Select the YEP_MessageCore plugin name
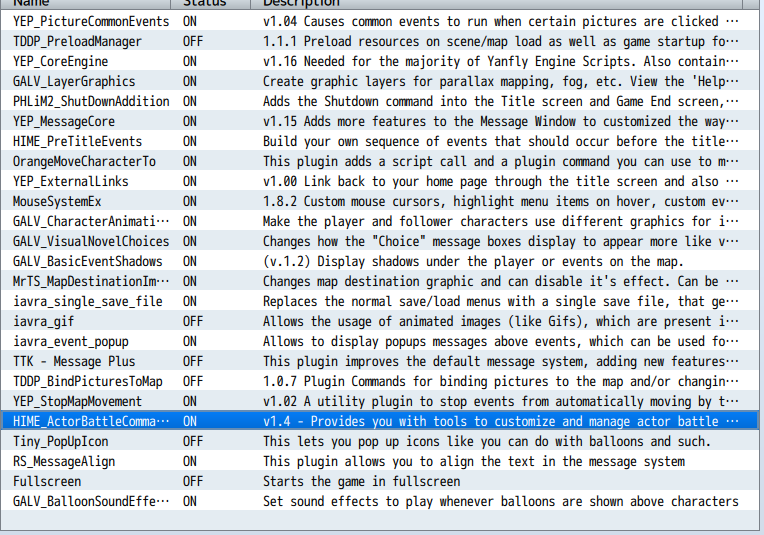The height and width of the screenshot is (535, 764). 64,121
